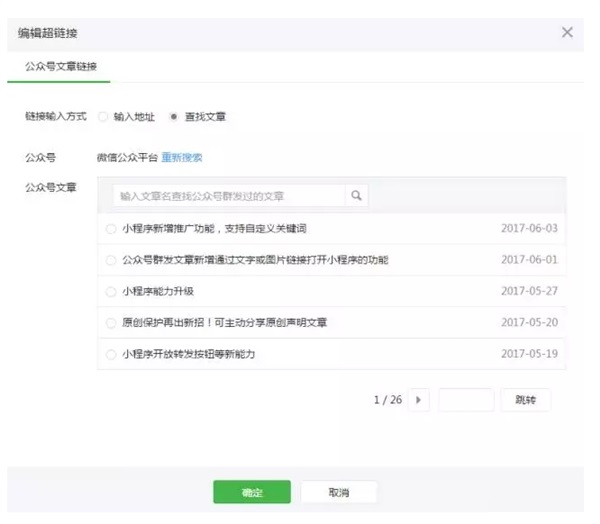Viewport: 600px width, 524px height.
Task: Select 查找文章 radio option
Action: (x=174, y=117)
